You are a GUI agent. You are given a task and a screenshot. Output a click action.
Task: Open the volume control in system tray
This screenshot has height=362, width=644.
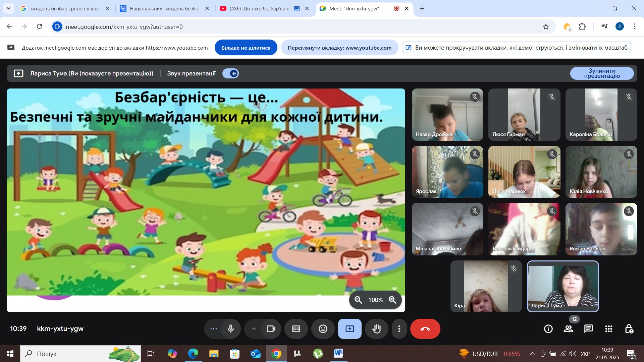[x=573, y=354]
